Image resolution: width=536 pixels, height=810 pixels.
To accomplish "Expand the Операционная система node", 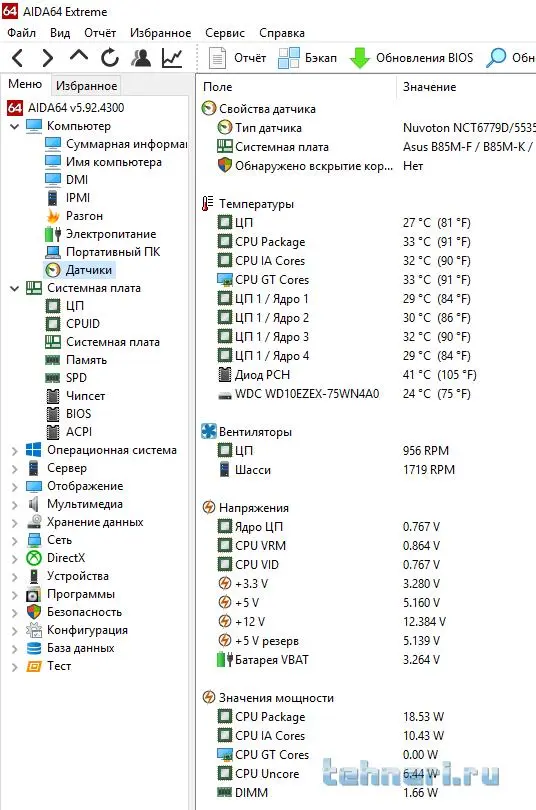I will [x=14, y=450].
